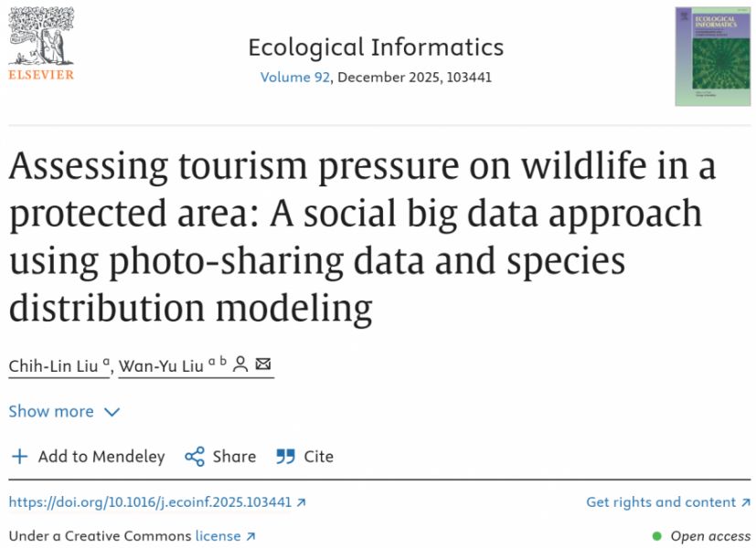756x548 pixels.
Task: Expand the Show more chevron
Action: click(112, 412)
